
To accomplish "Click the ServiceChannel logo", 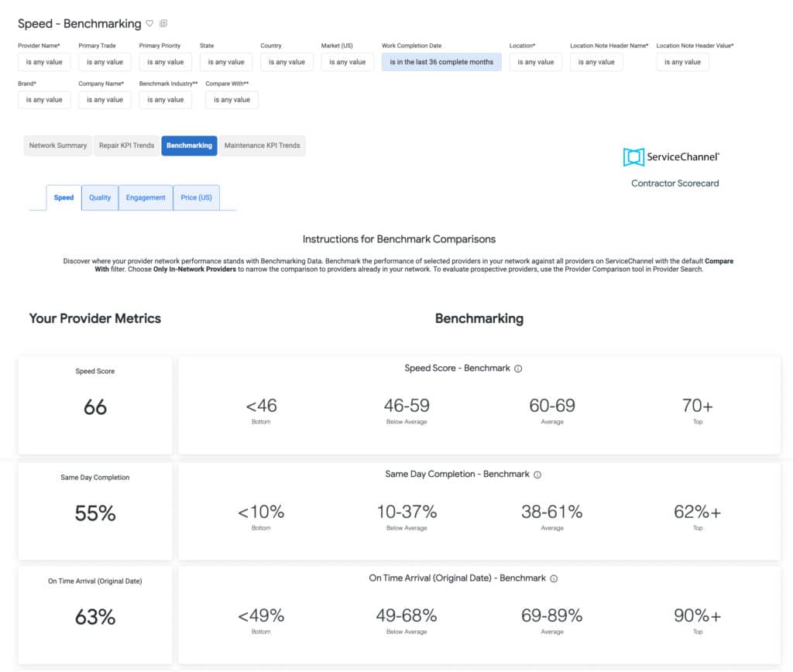I will click(x=672, y=156).
